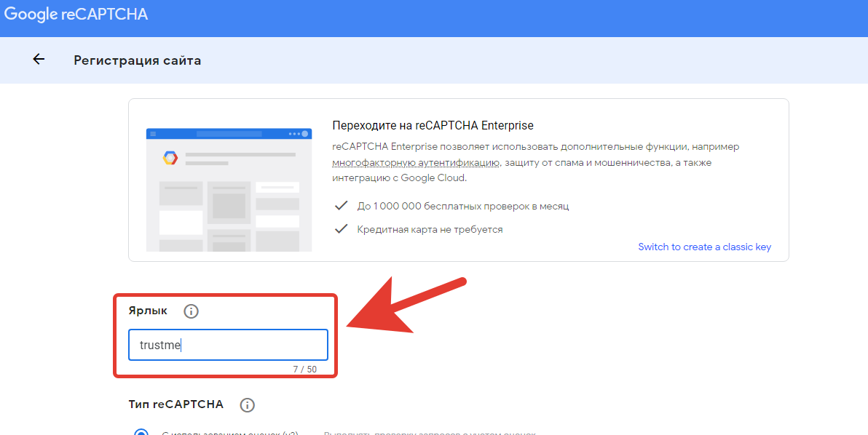The width and height of the screenshot is (868, 435).
Task: Click the Тип reCAPTCHA section label
Action: [x=176, y=404]
